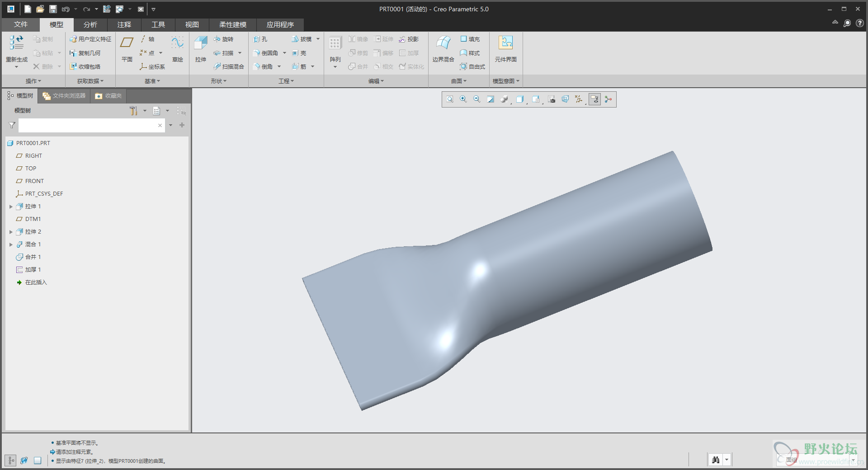868x470 pixels.
Task: Open the 操作 group dropdown
Action: (33, 81)
